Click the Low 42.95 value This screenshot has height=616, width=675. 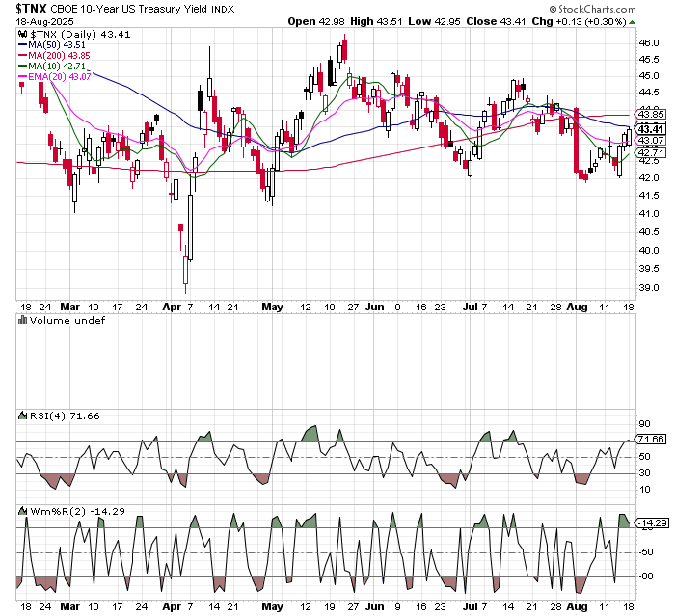click(x=434, y=21)
